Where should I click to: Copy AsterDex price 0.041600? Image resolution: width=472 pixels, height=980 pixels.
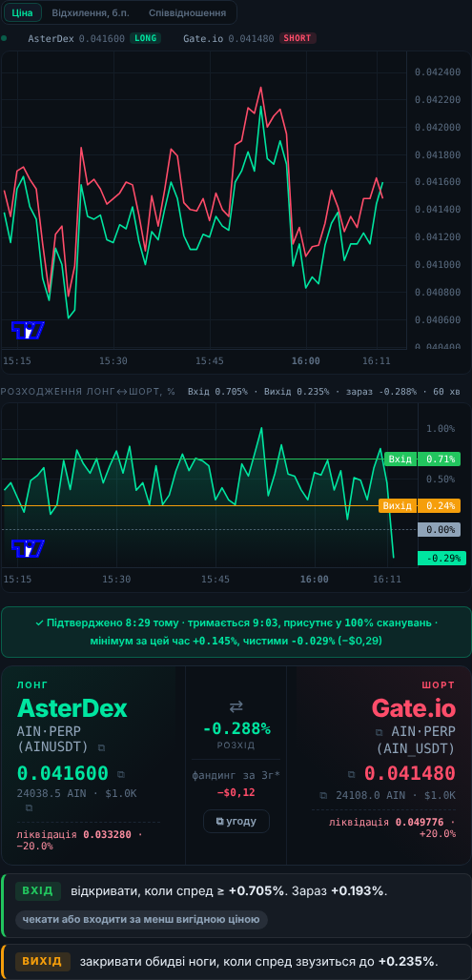click(x=121, y=774)
